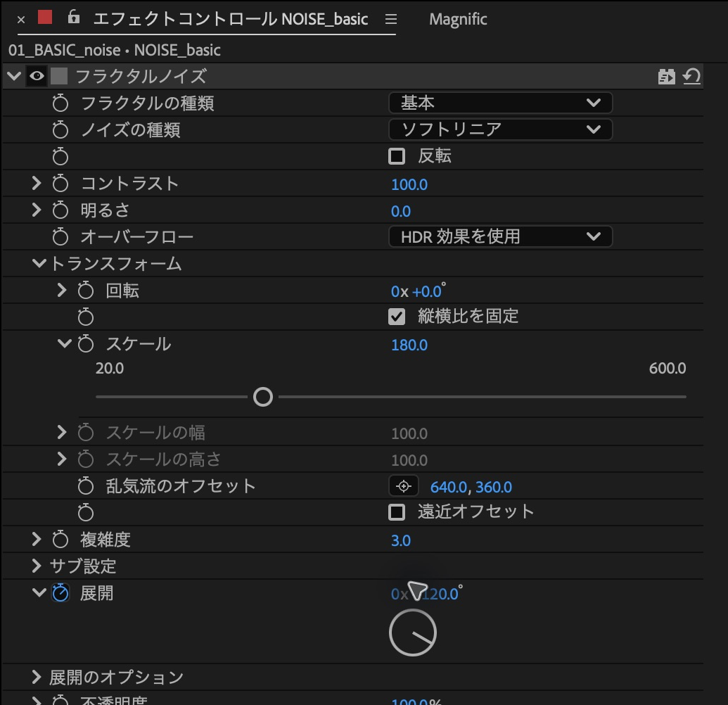Select the 01_BASIC_noise • NOISE_basic breadcrumb

tap(114, 50)
